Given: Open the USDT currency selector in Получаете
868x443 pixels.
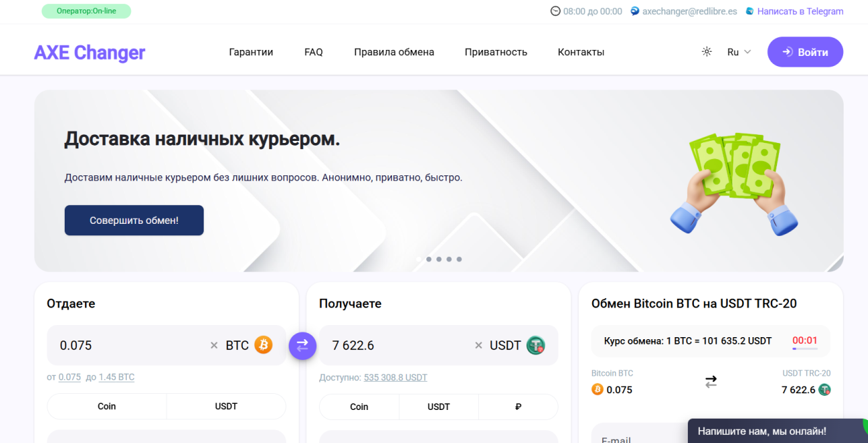Looking at the screenshot, I should tap(517, 345).
